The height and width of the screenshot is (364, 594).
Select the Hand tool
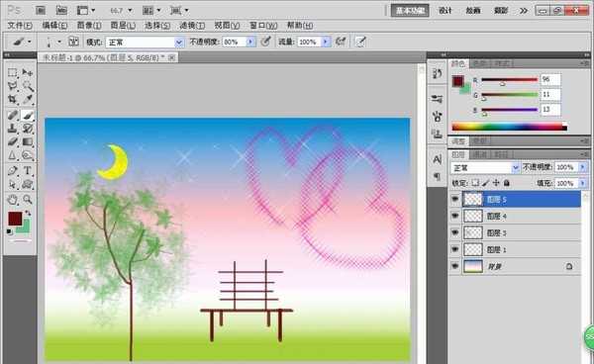(13, 199)
